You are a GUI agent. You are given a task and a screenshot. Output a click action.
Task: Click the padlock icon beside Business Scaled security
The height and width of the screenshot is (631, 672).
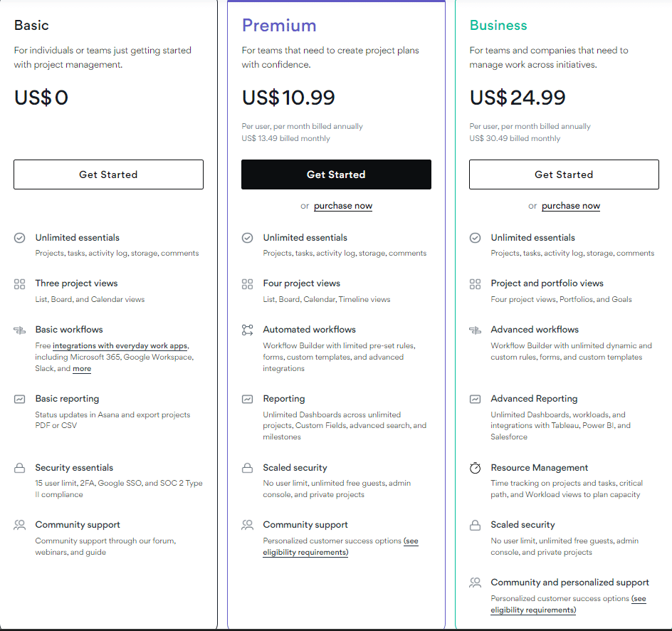[x=476, y=525]
